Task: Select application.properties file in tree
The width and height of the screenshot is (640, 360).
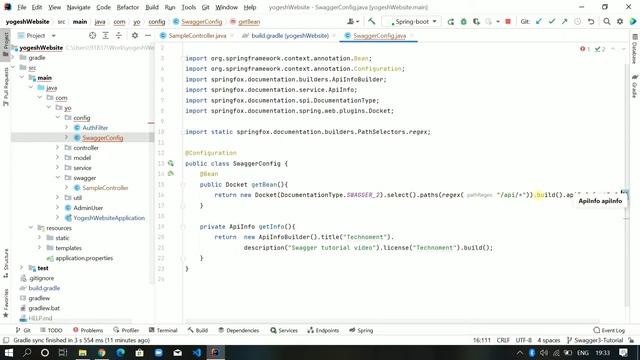Action: coord(80,258)
